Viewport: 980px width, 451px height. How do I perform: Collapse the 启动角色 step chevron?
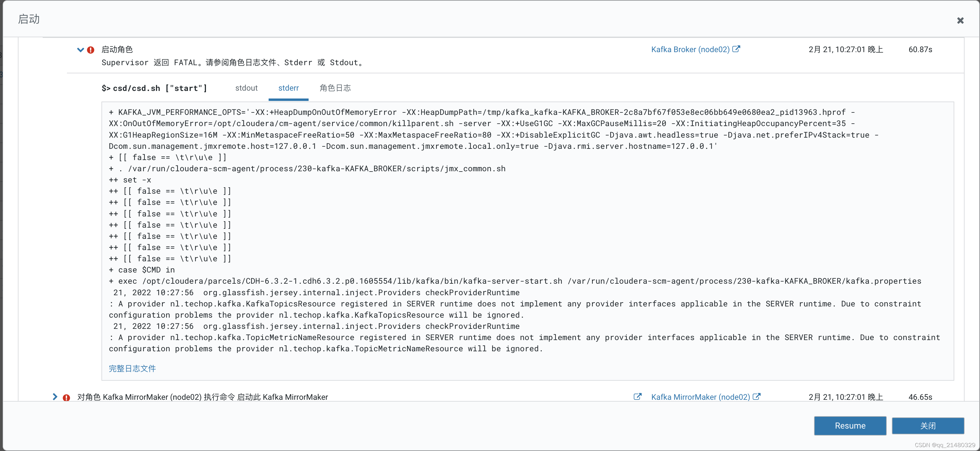[x=80, y=50]
